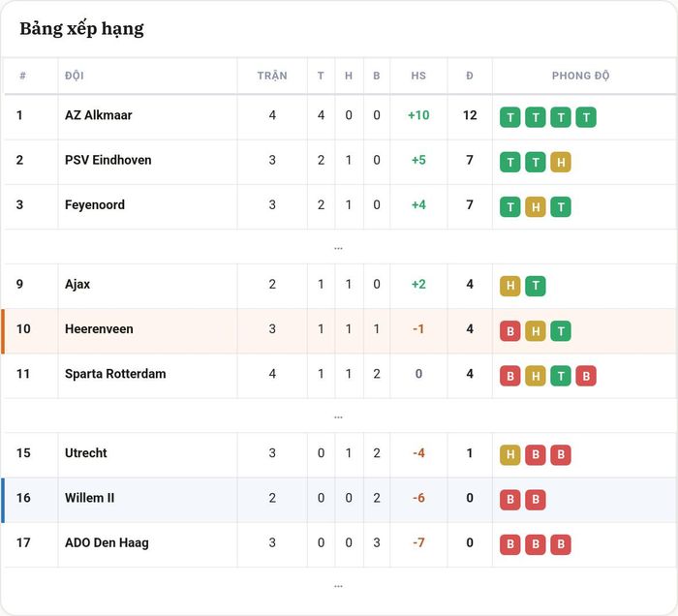The image size is (678, 616).
Task: Select the Willem II team name
Action: pyautogui.click(x=89, y=498)
